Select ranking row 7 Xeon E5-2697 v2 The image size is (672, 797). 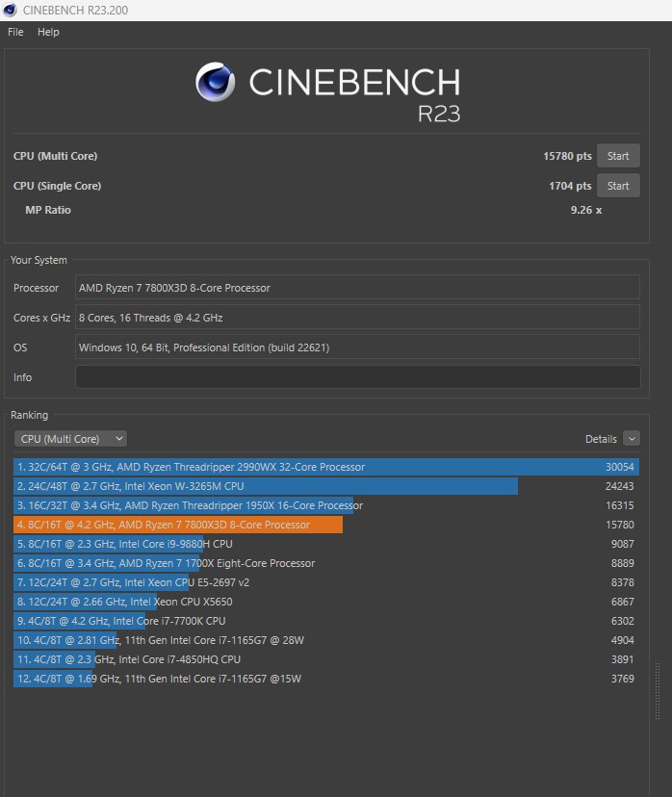326,583
